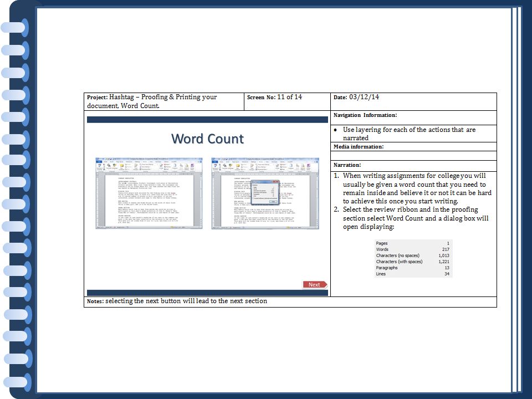Click the "Pages" row in word count stats
Image resolution: width=532 pixels, height=399 pixels.
[412, 243]
